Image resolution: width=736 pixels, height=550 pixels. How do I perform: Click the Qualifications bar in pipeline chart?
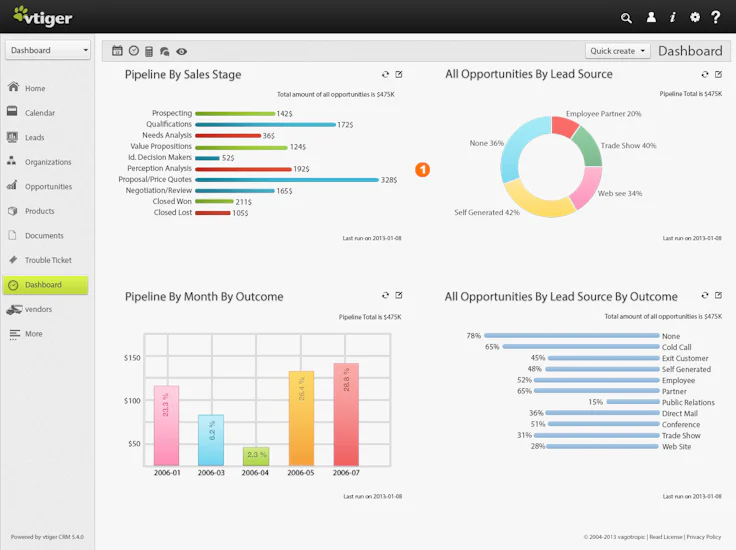click(266, 124)
